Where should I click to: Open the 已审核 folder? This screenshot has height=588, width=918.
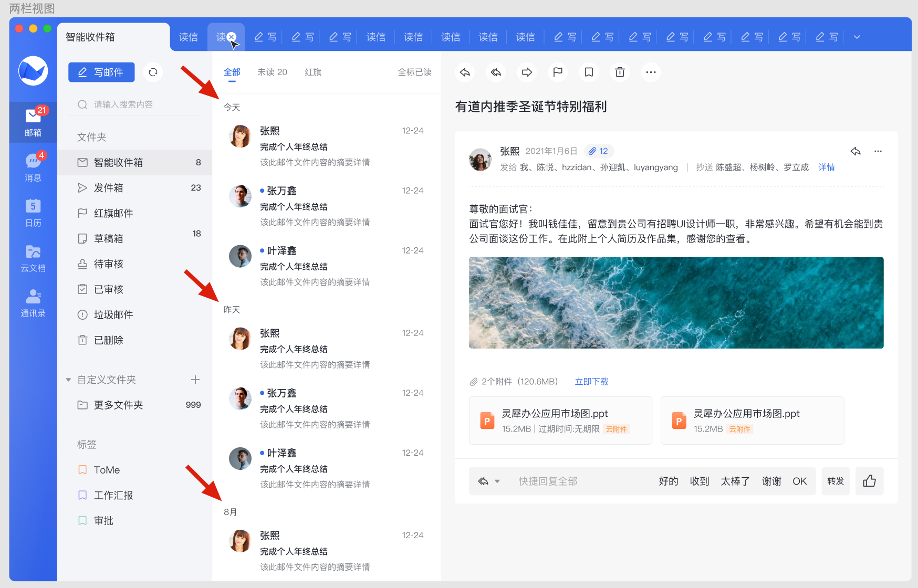point(135,289)
